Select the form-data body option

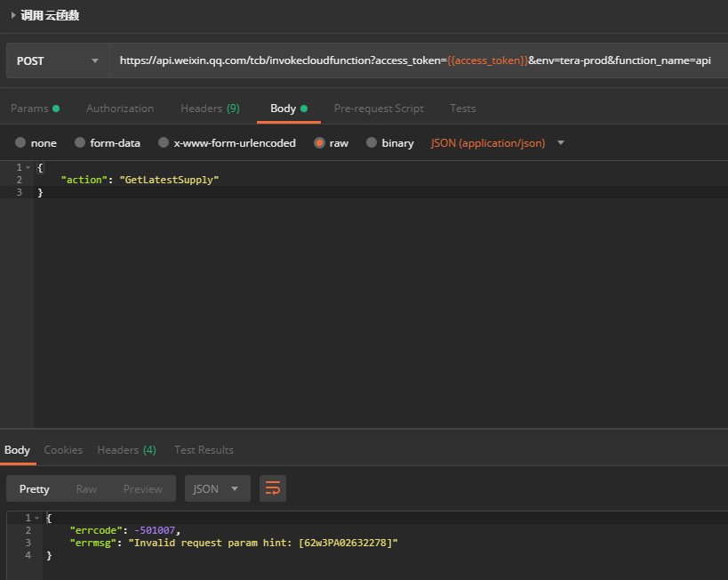click(80, 142)
